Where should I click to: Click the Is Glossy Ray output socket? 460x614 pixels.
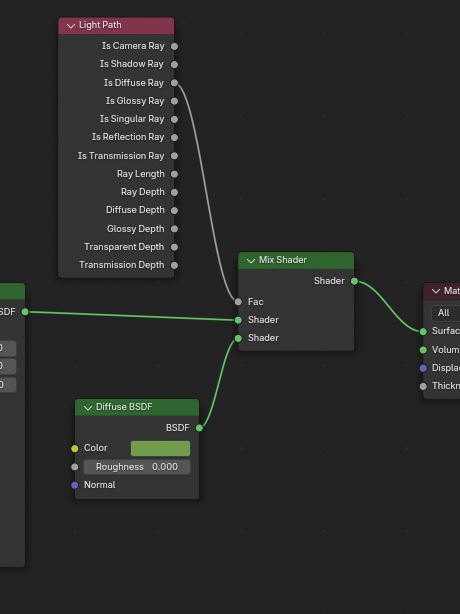pos(175,101)
